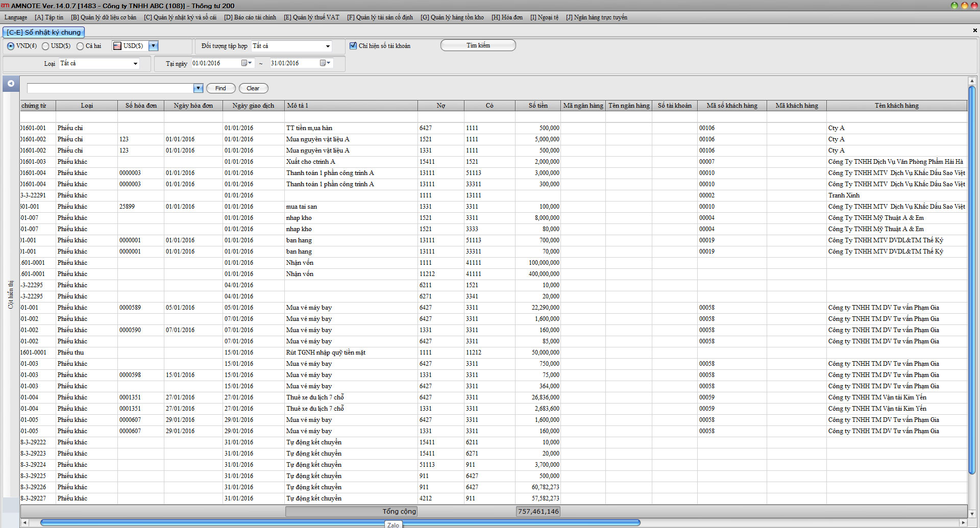Click the US flag currency icon

pyautogui.click(x=117, y=46)
